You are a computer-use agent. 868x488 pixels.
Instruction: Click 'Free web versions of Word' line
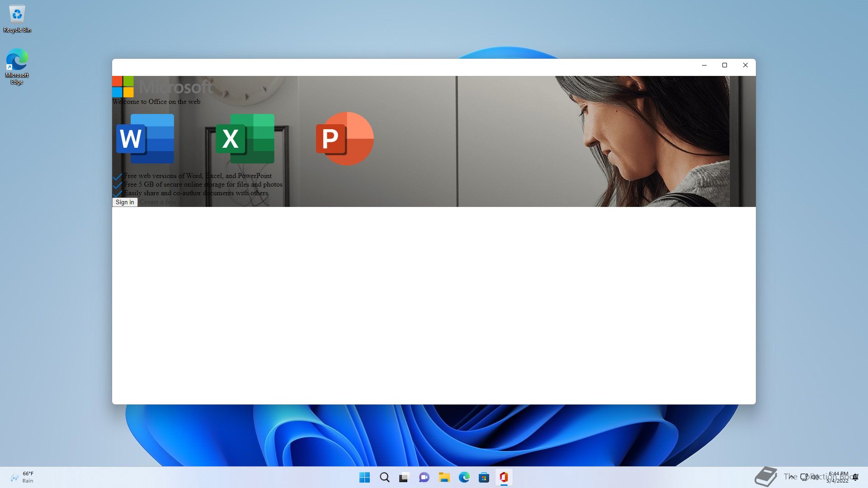pos(198,176)
